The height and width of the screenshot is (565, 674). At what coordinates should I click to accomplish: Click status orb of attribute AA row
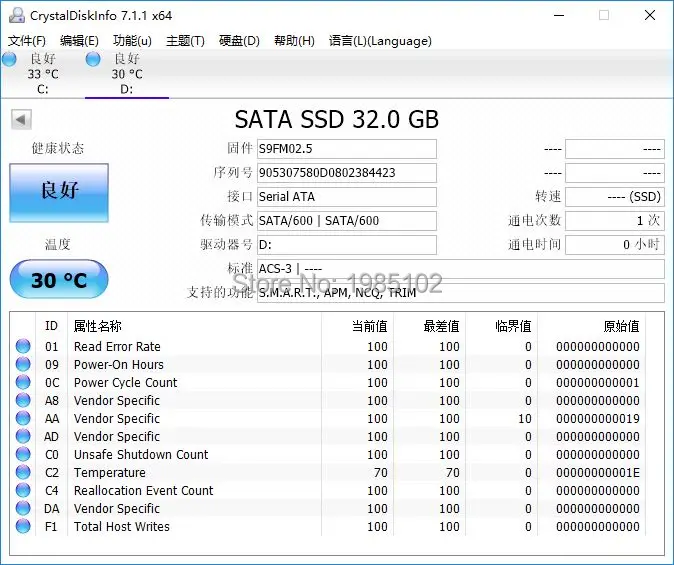(23, 418)
